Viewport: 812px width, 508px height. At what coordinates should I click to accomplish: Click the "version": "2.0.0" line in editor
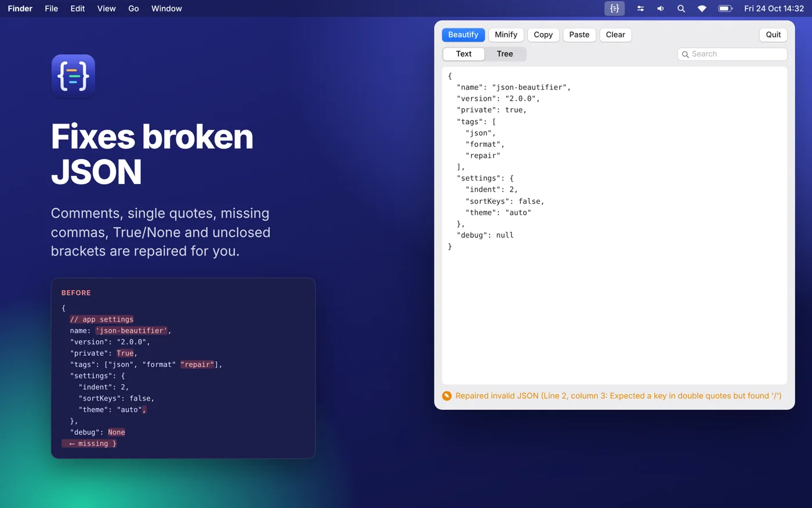coord(498,99)
